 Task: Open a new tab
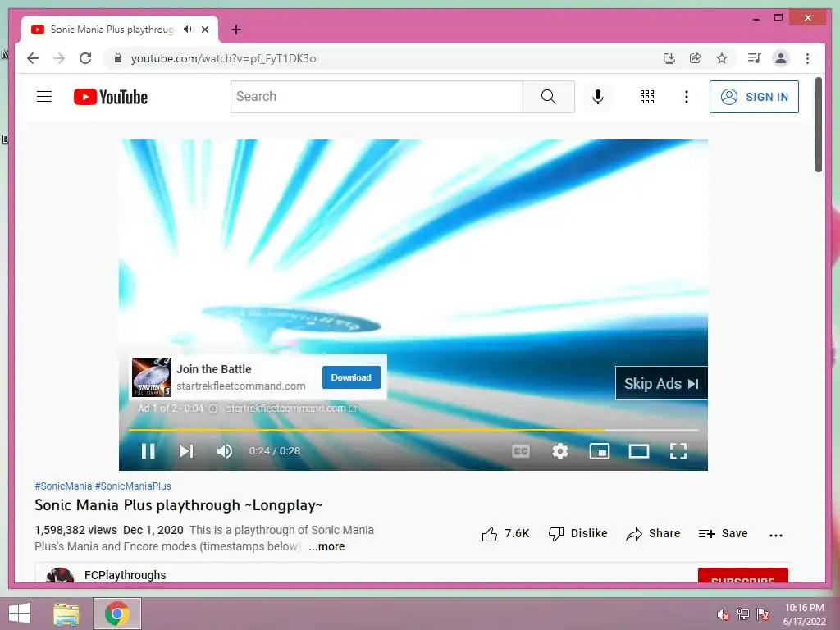(236, 30)
